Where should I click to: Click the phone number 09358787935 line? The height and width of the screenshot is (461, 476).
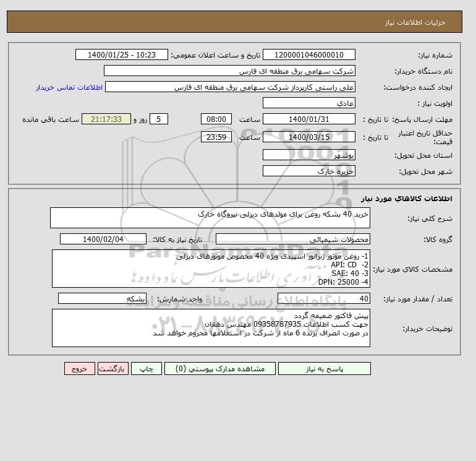[286, 324]
